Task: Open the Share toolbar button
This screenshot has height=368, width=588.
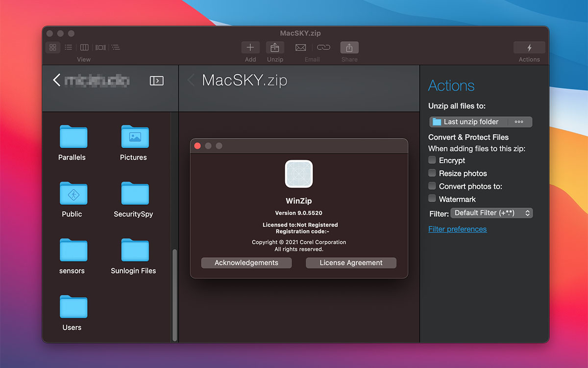Action: [x=349, y=48]
